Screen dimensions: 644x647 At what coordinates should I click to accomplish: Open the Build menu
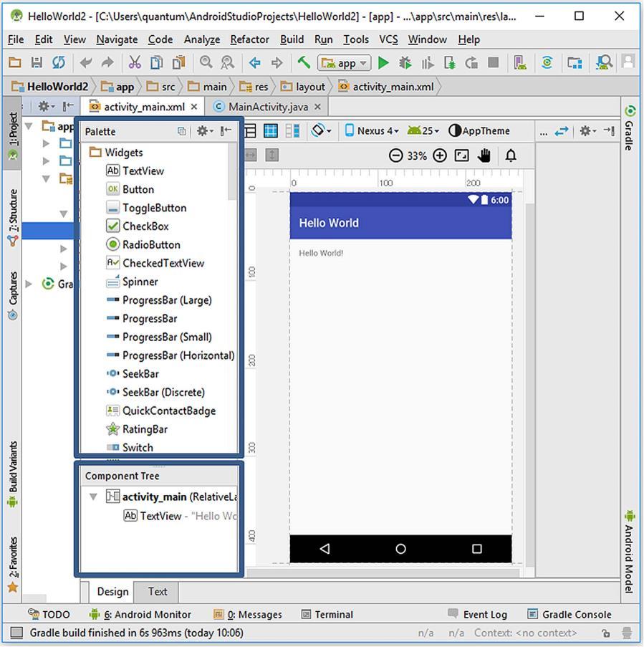(x=292, y=39)
